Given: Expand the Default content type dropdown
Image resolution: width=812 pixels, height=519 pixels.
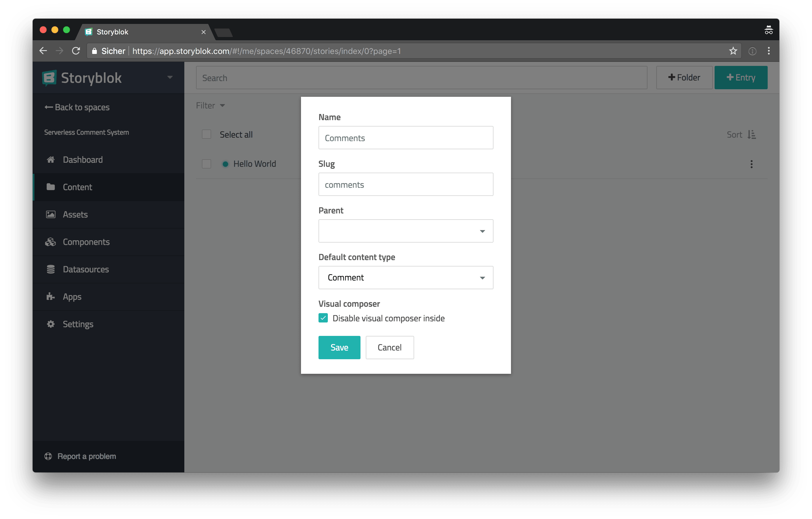Looking at the screenshot, I should click(x=406, y=278).
